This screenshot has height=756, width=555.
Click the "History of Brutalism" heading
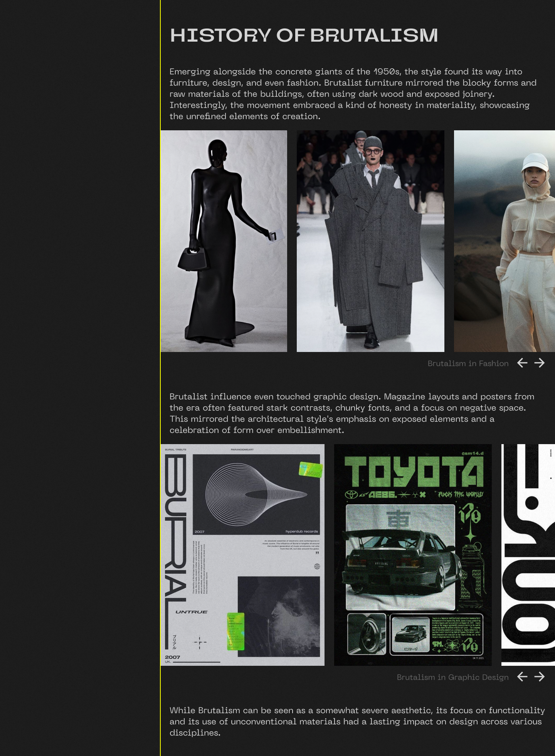coord(304,35)
